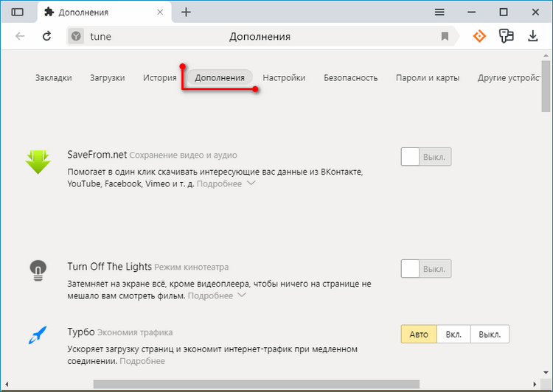Set Турбо mode to Выкл.
The image size is (553, 392).
(490, 335)
